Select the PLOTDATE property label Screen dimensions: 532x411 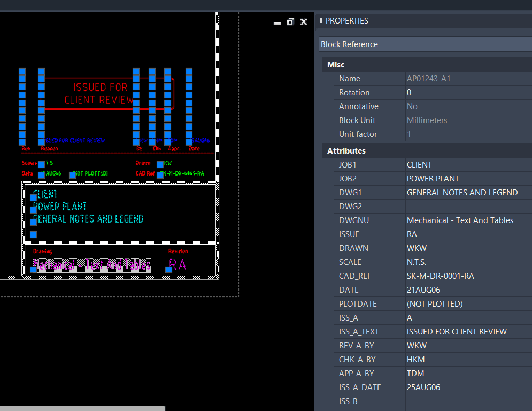click(x=358, y=304)
